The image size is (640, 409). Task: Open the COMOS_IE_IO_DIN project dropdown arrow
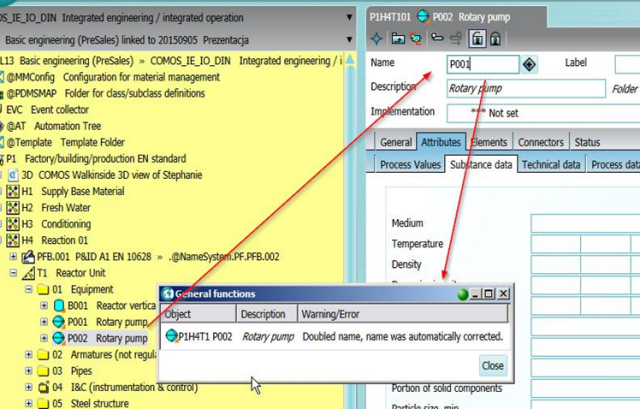(349, 18)
